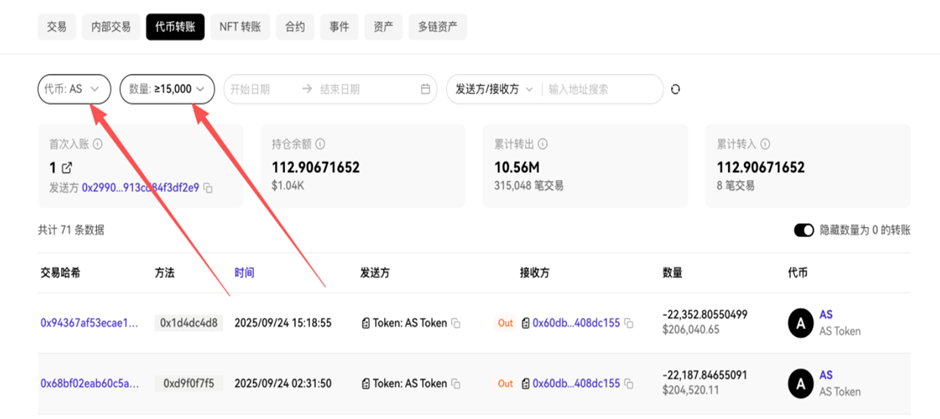This screenshot has height=419, width=940.
Task: Switch to the NFT 转账 tab
Action: [x=241, y=27]
